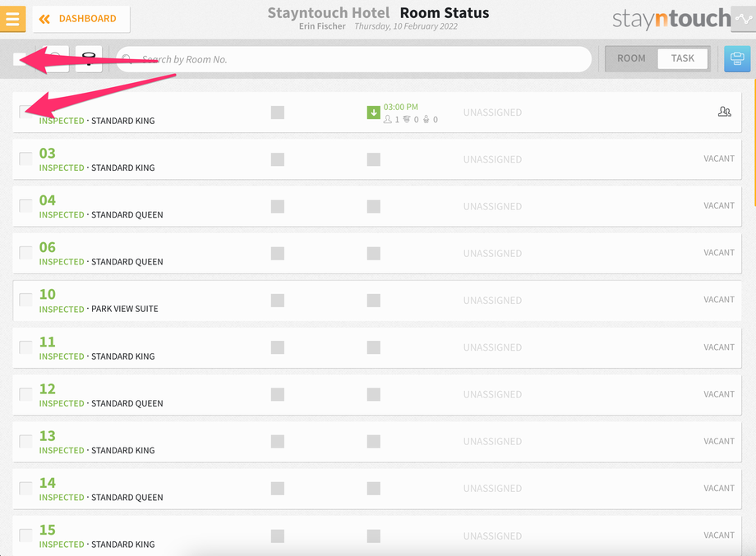
Task: Click UNASSIGNED for room 15
Action: pos(492,535)
